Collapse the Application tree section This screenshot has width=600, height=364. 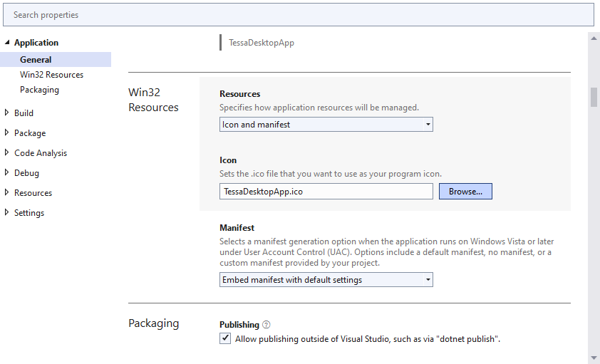[7, 43]
